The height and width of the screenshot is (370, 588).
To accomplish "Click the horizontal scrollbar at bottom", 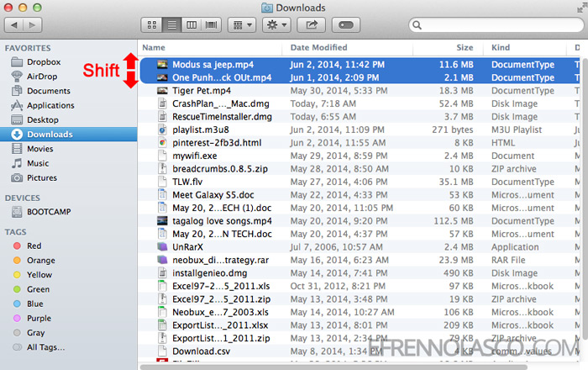I will [x=333, y=367].
